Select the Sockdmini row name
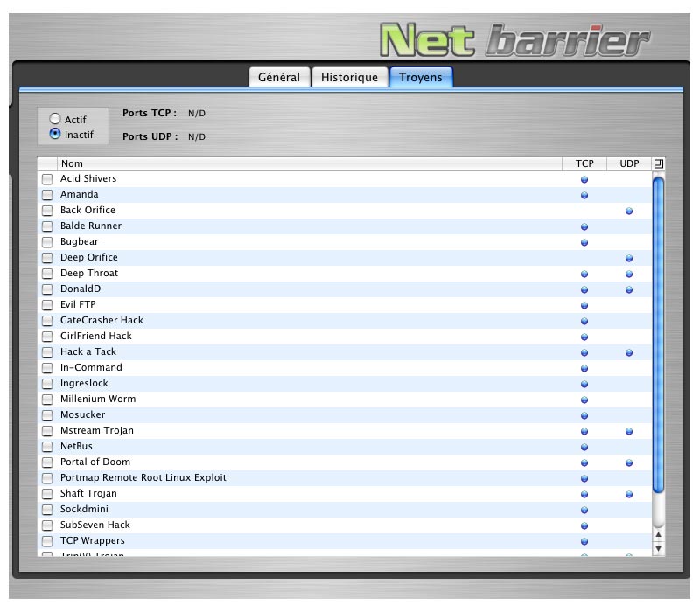Viewport: 700px width, 612px height. (x=84, y=509)
